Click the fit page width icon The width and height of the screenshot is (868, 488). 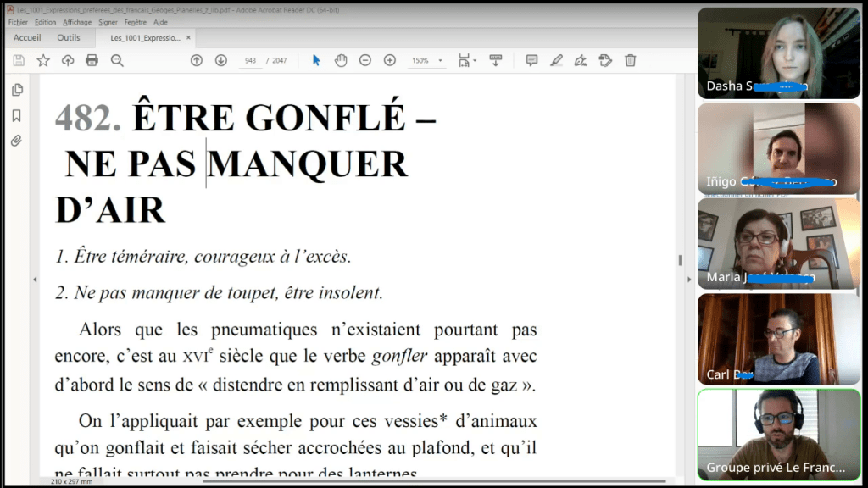(x=465, y=60)
